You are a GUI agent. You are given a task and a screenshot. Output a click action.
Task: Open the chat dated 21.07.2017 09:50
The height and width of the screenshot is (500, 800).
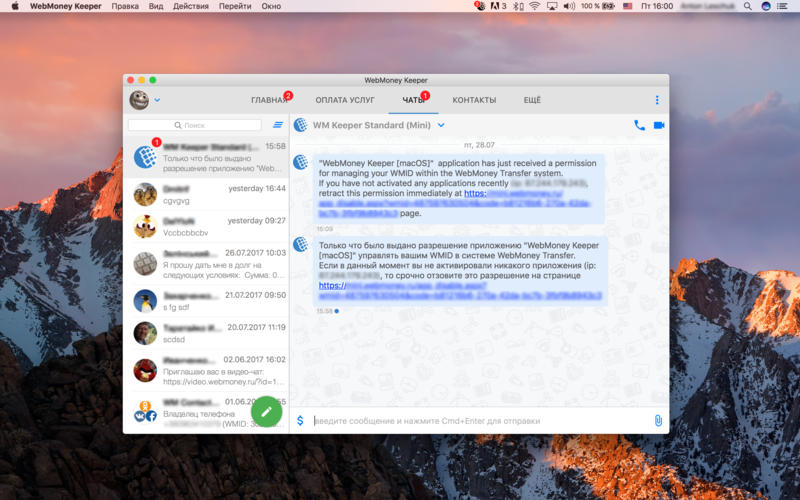(x=206, y=301)
